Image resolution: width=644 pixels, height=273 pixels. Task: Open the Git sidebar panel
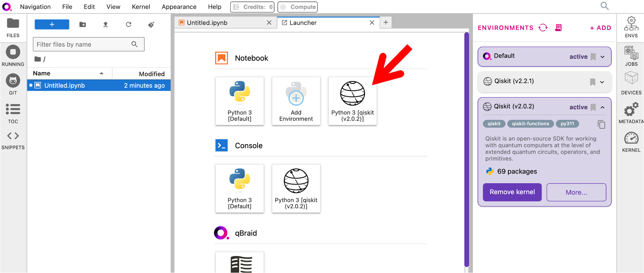point(13,85)
